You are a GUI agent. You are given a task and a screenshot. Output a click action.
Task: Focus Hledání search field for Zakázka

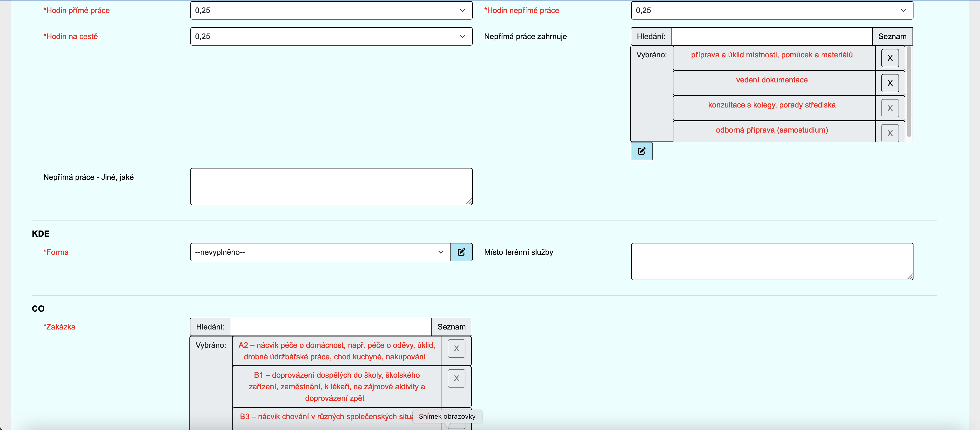click(331, 327)
